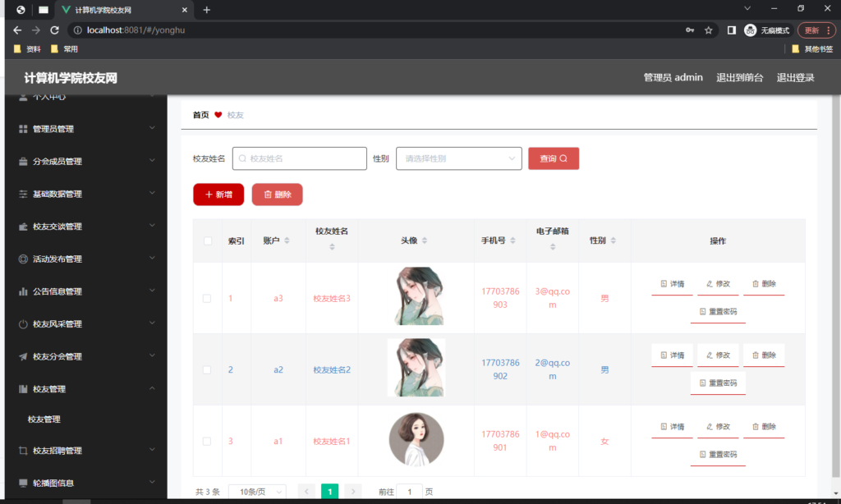841x504 pixels.
Task: Switch to 计算机学院校友网 browser tab
Action: [x=124, y=10]
